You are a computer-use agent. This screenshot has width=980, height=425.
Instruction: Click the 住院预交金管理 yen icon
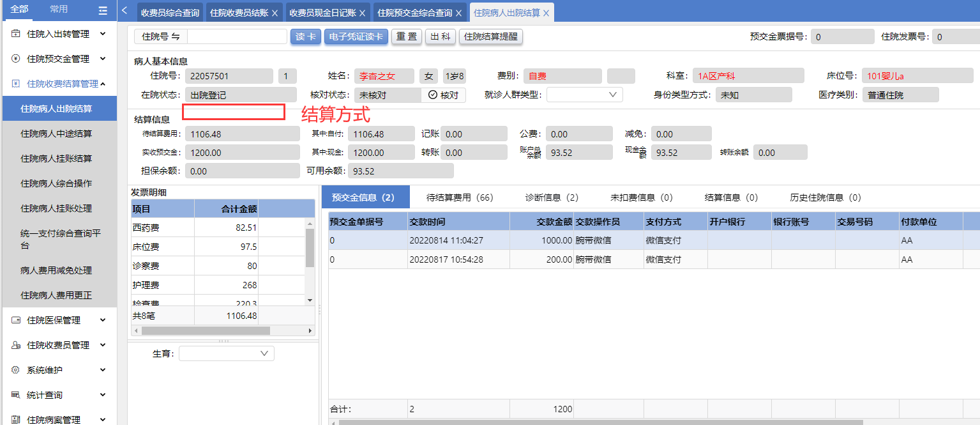pyautogui.click(x=16, y=59)
